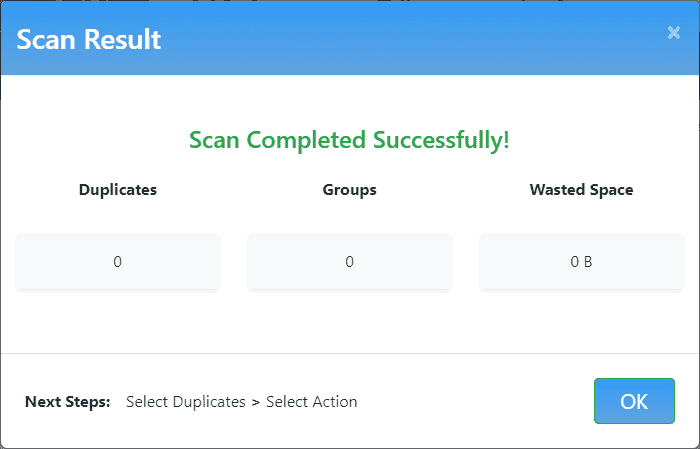Click the Wasted Space box showing 0 B
This screenshot has height=449, width=700.
[581, 262]
